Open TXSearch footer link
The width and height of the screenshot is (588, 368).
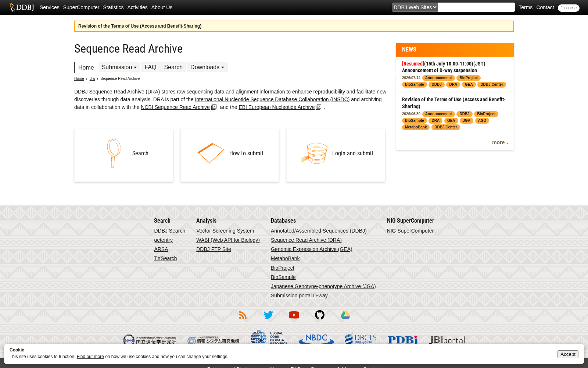point(165,258)
